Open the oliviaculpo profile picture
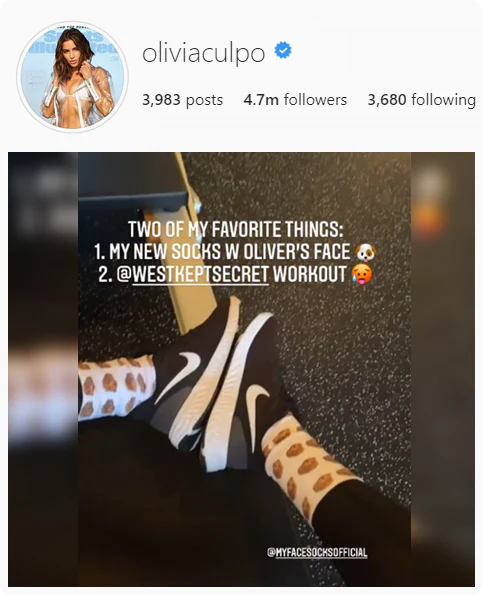The width and height of the screenshot is (482, 595). pyautogui.click(x=72, y=77)
